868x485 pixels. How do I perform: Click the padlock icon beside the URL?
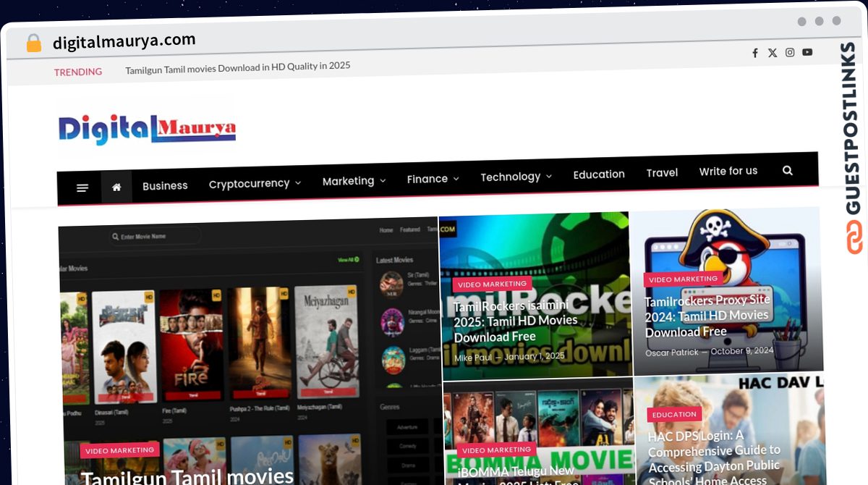click(33, 43)
